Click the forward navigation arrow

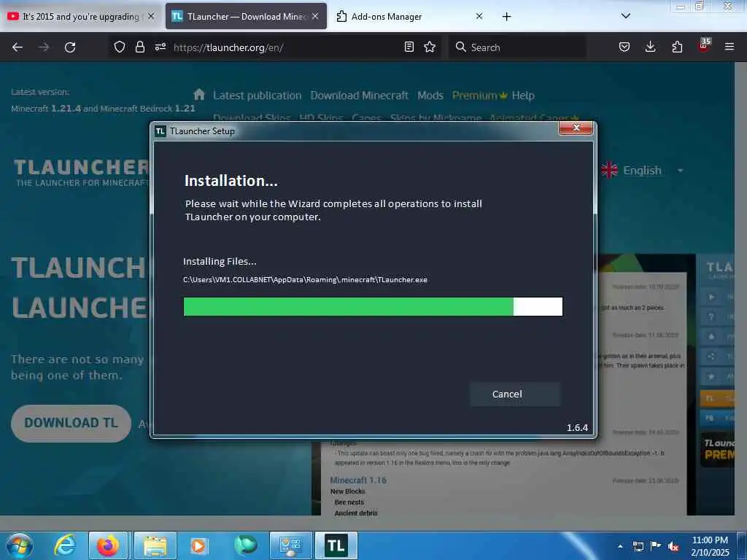[44, 47]
